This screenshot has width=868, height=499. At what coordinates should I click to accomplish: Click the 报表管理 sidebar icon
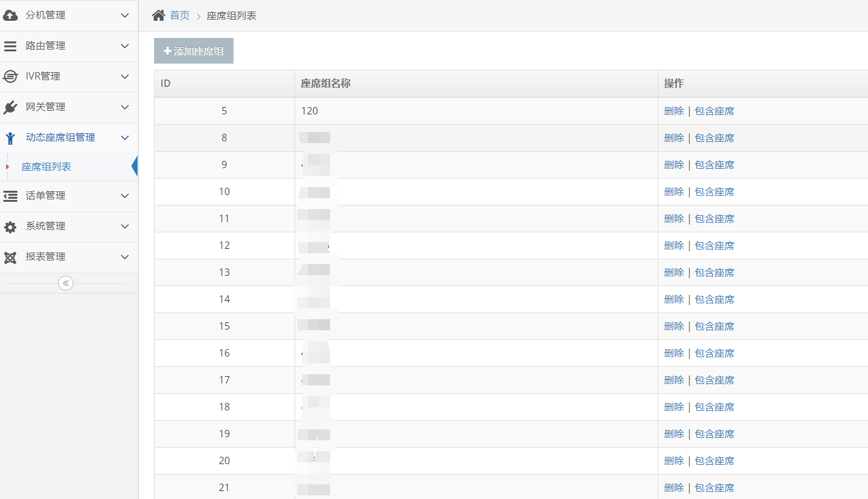[10, 257]
